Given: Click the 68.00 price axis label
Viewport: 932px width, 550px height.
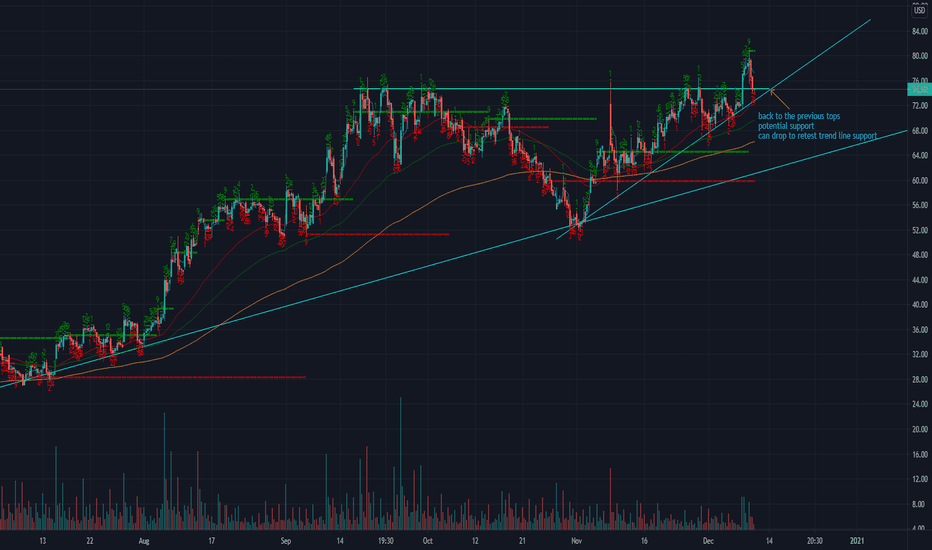Looking at the screenshot, I should pyautogui.click(x=919, y=130).
